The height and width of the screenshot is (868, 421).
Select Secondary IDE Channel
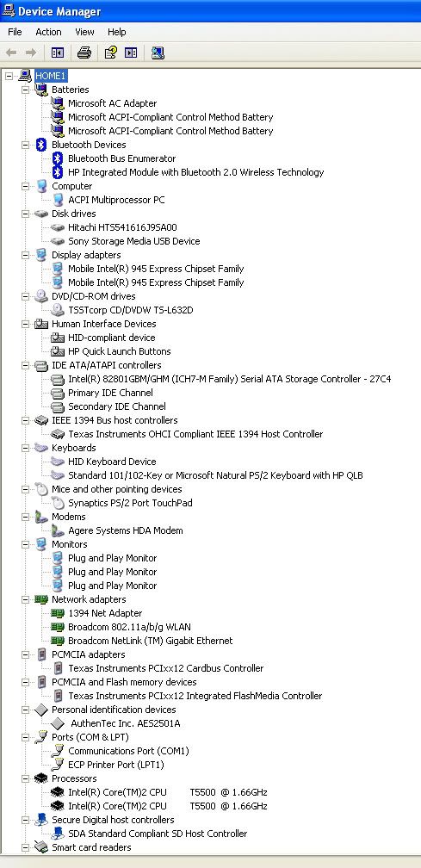[117, 406]
